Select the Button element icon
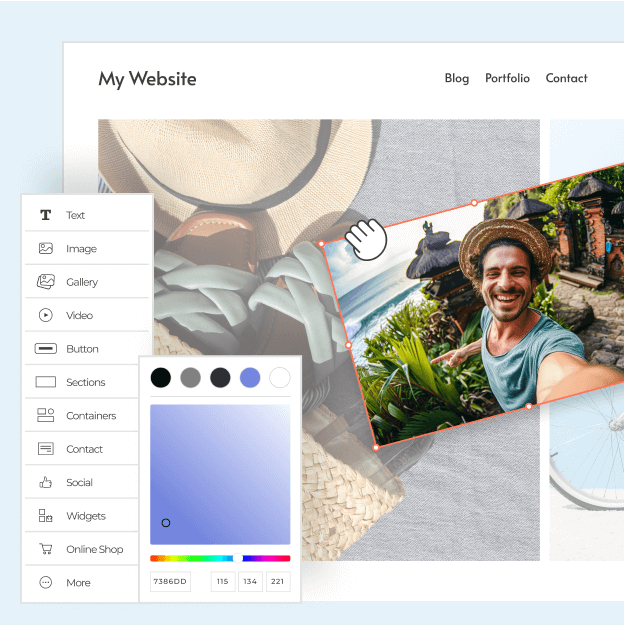 coord(45,349)
